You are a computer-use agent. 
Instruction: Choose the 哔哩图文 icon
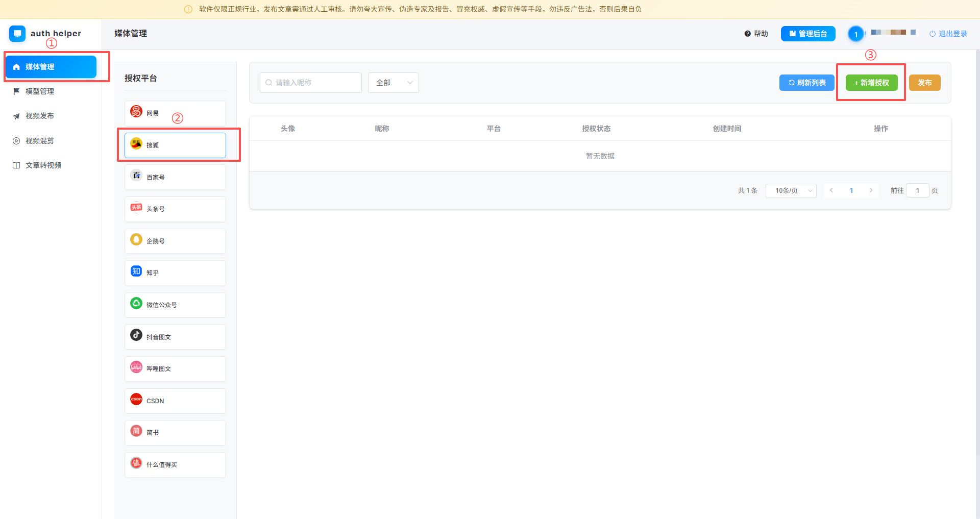(136, 367)
